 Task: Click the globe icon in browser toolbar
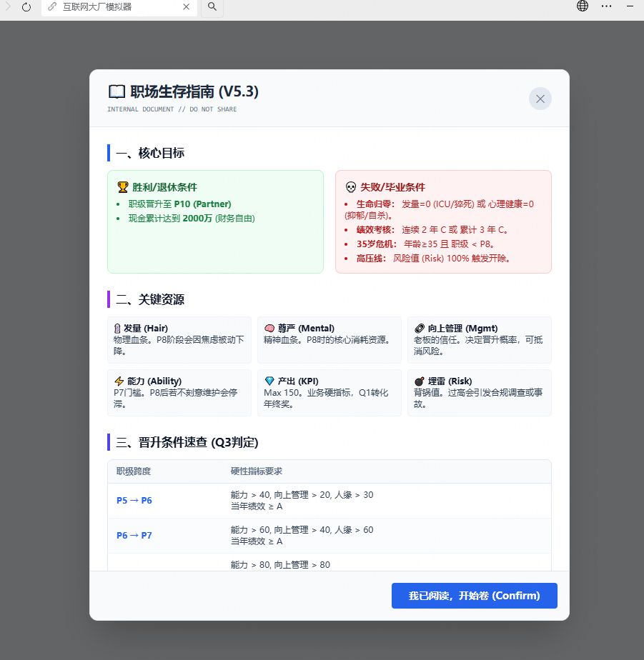coord(583,6)
